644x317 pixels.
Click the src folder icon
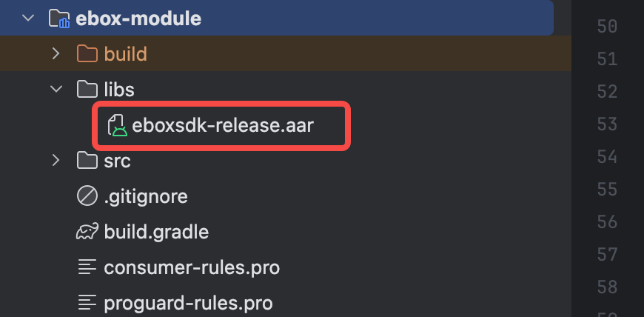[x=87, y=161]
